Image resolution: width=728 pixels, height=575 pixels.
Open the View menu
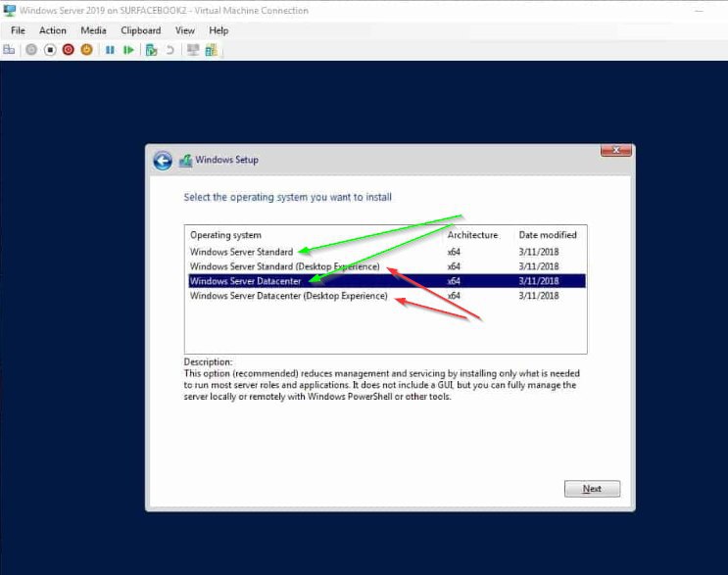click(x=185, y=30)
